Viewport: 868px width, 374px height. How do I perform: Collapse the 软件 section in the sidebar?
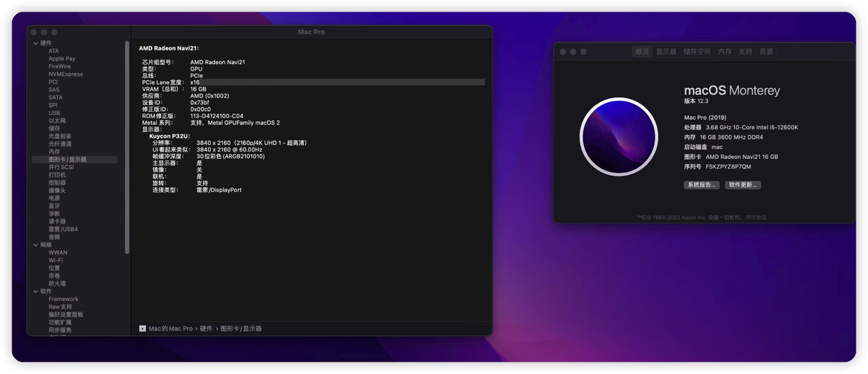pyautogui.click(x=36, y=292)
